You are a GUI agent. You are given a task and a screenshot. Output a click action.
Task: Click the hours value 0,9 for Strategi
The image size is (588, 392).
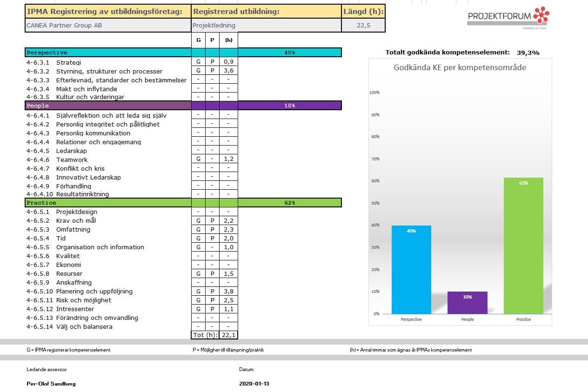pyautogui.click(x=228, y=62)
